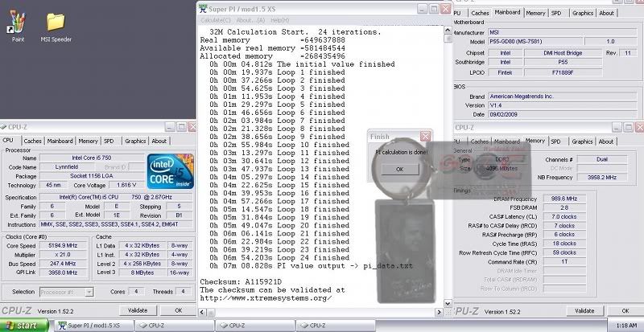The height and width of the screenshot is (332, 644).
Task: Click the Command Rate value 1T
Action: tap(564, 262)
